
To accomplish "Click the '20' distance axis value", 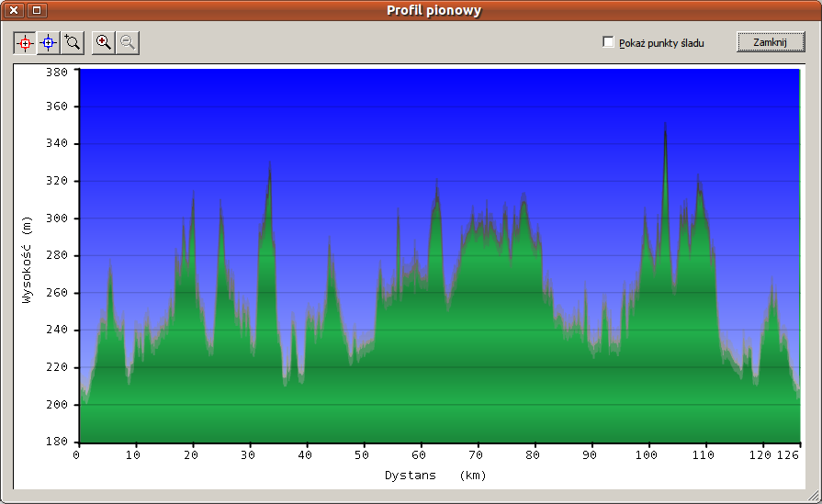I will click(x=191, y=454).
